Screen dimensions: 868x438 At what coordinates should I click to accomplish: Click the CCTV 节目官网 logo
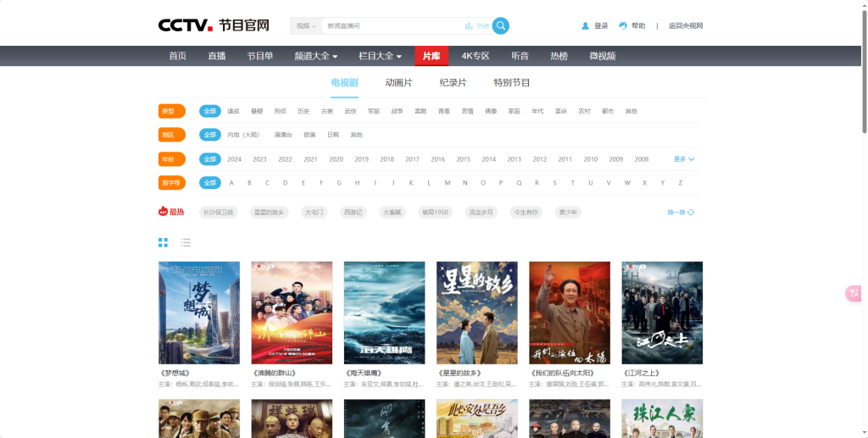tap(214, 25)
